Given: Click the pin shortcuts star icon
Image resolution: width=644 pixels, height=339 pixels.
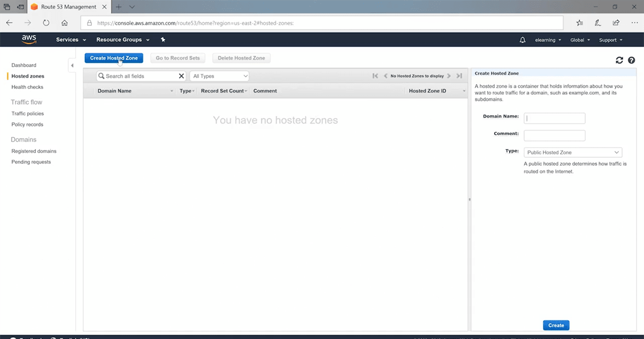Looking at the screenshot, I should [x=163, y=40].
